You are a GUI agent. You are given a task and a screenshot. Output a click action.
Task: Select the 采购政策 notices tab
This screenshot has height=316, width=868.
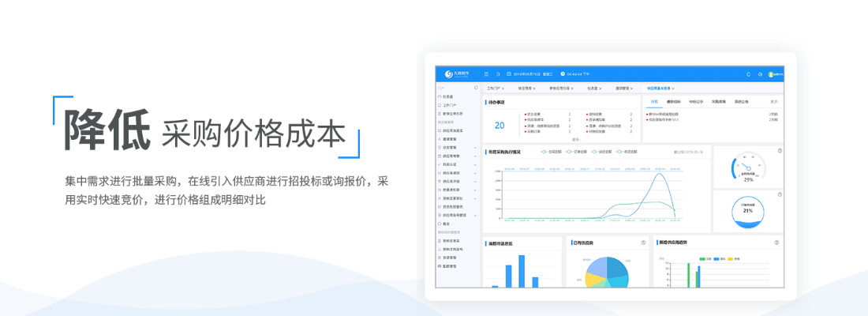tap(718, 102)
